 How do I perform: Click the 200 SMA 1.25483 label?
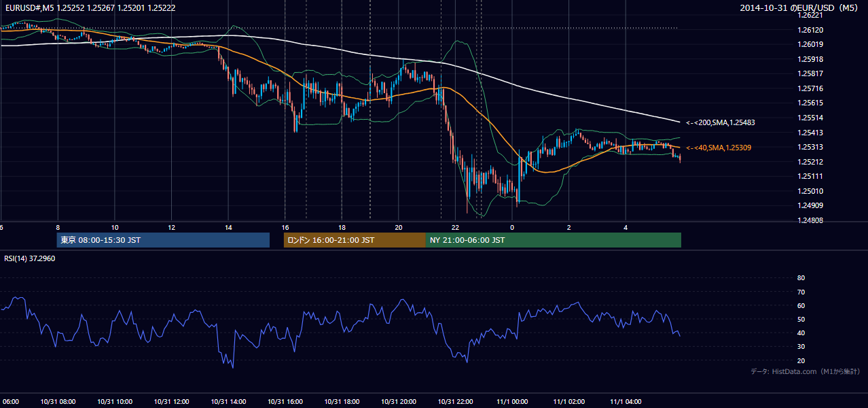720,122
